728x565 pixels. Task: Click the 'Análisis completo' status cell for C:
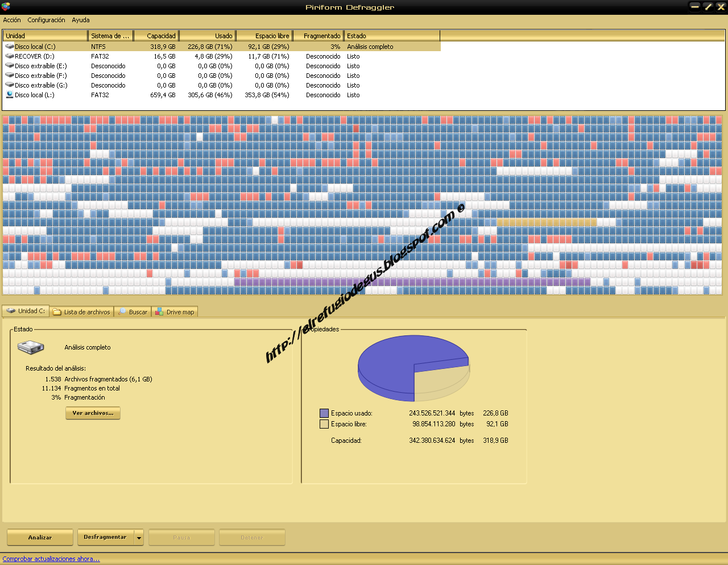(x=370, y=47)
